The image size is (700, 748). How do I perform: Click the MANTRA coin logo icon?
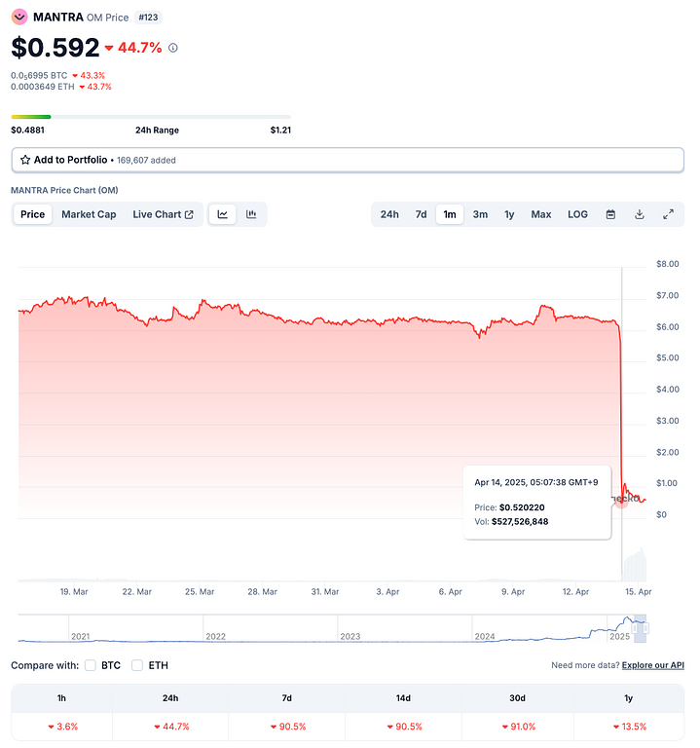(18, 17)
